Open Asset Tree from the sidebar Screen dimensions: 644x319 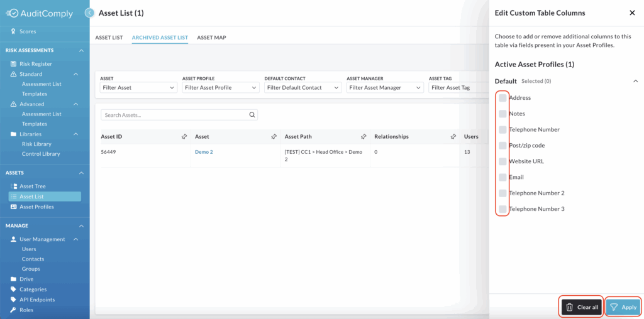click(32, 187)
